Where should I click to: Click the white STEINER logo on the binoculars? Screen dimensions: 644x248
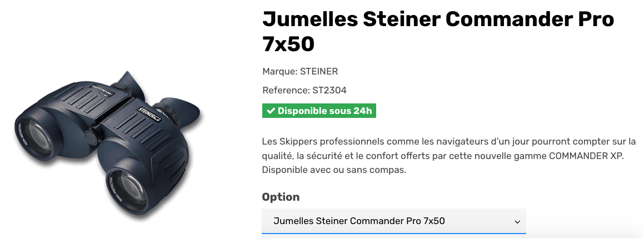pyautogui.click(x=149, y=110)
